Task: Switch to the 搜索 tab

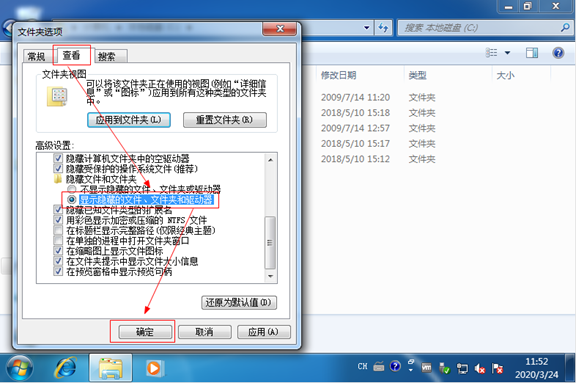Action: [x=107, y=57]
